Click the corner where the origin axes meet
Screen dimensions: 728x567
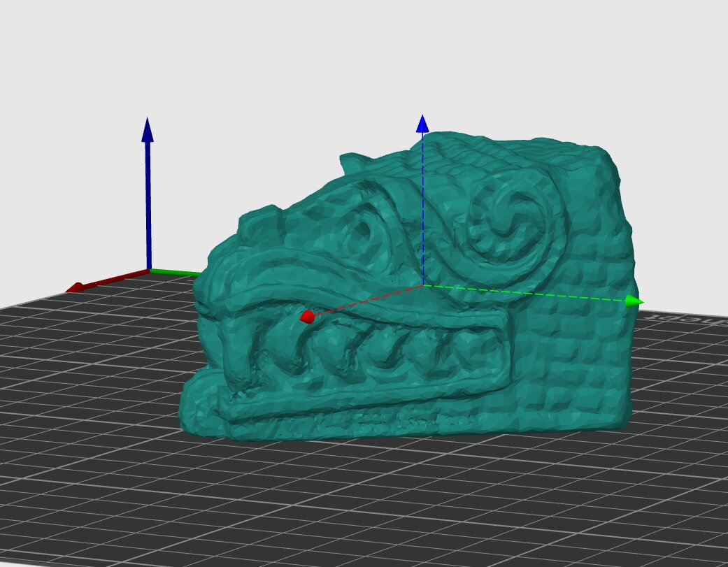click(148, 270)
